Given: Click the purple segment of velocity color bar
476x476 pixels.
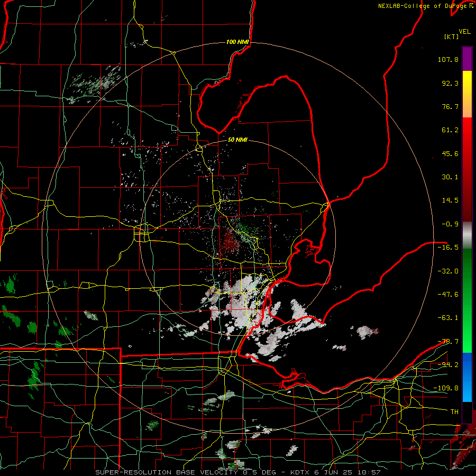Looking at the screenshot, I should (x=467, y=59).
